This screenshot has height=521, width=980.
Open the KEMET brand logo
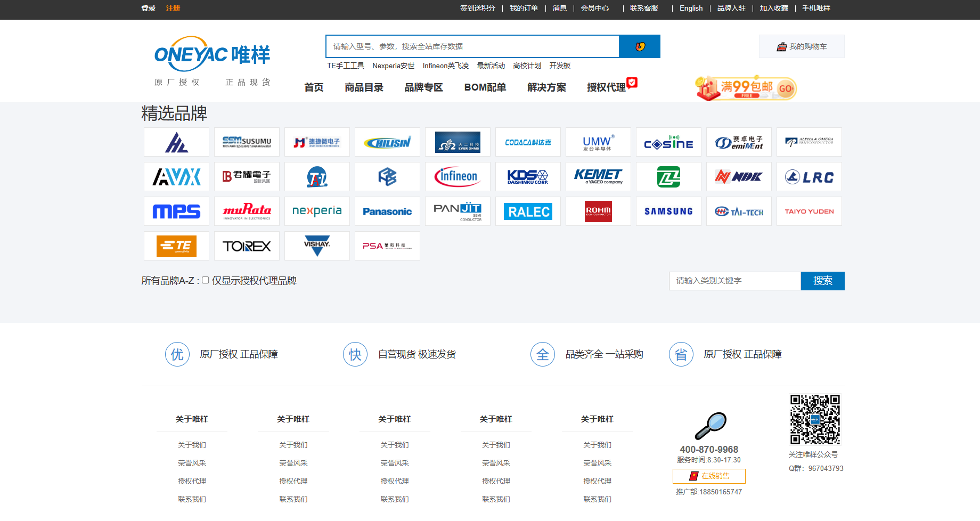(598, 176)
